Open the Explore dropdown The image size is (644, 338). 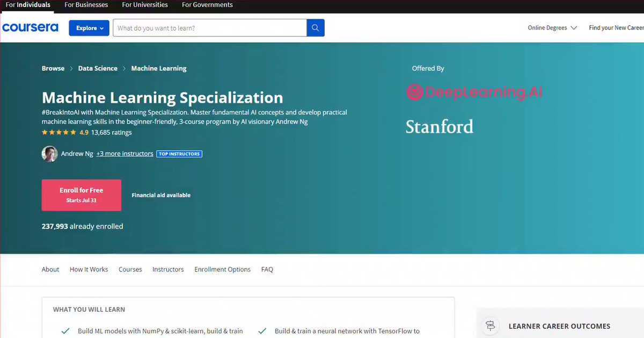pyautogui.click(x=89, y=28)
